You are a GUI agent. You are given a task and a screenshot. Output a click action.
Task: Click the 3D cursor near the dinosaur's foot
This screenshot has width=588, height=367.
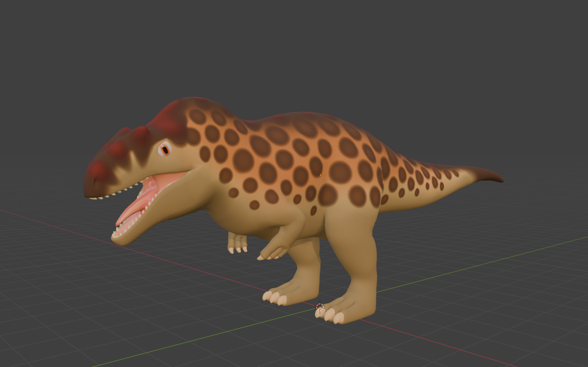(320, 307)
